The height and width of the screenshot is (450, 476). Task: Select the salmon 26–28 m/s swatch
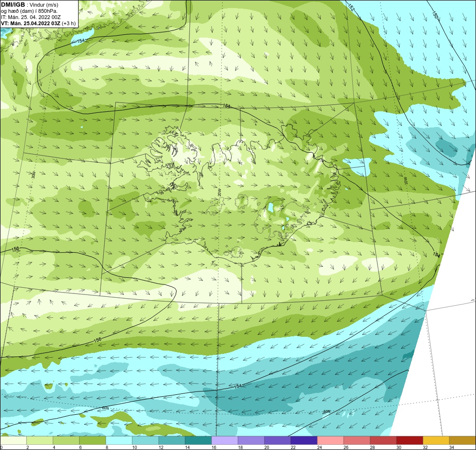click(x=357, y=440)
